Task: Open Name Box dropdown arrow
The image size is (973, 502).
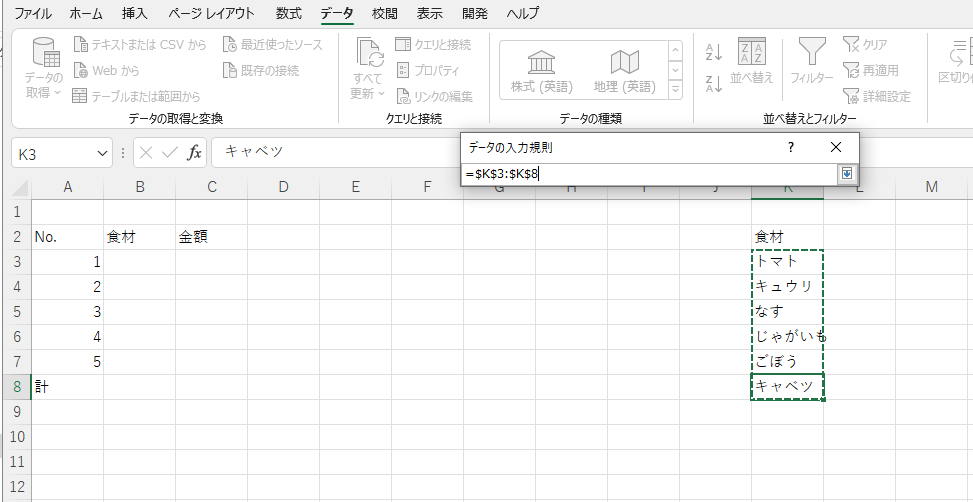Action: coord(102,153)
